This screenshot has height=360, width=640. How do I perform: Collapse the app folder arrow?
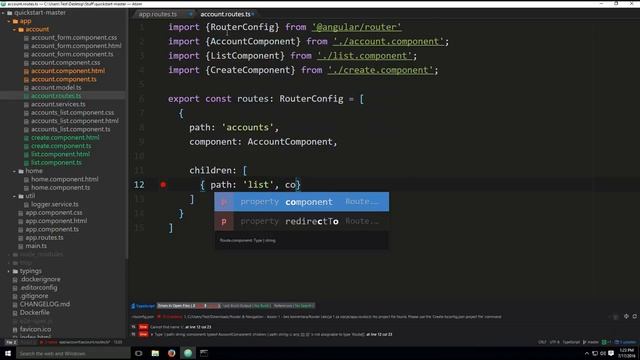(x=9, y=21)
